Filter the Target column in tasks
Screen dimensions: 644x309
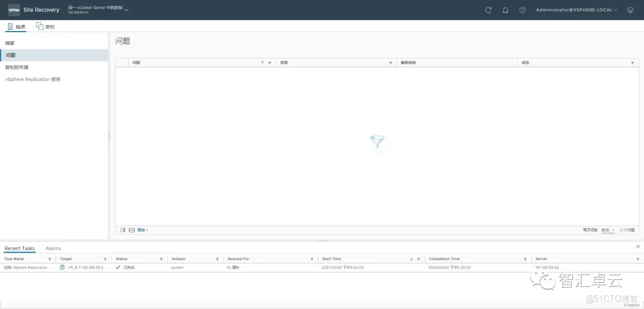click(x=105, y=259)
